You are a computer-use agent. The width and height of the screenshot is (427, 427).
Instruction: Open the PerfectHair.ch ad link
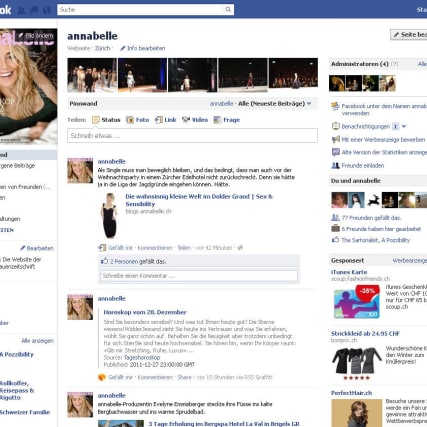pyautogui.click(x=351, y=393)
